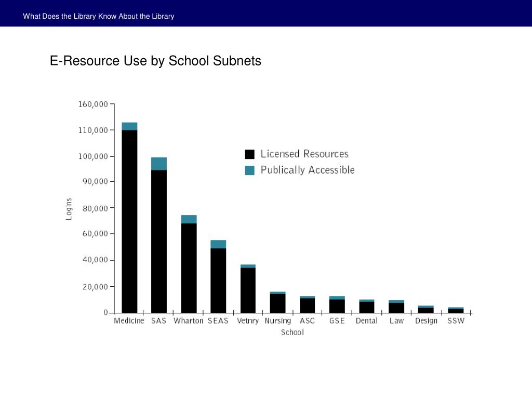Click the GSE bar in the chart

click(337, 304)
